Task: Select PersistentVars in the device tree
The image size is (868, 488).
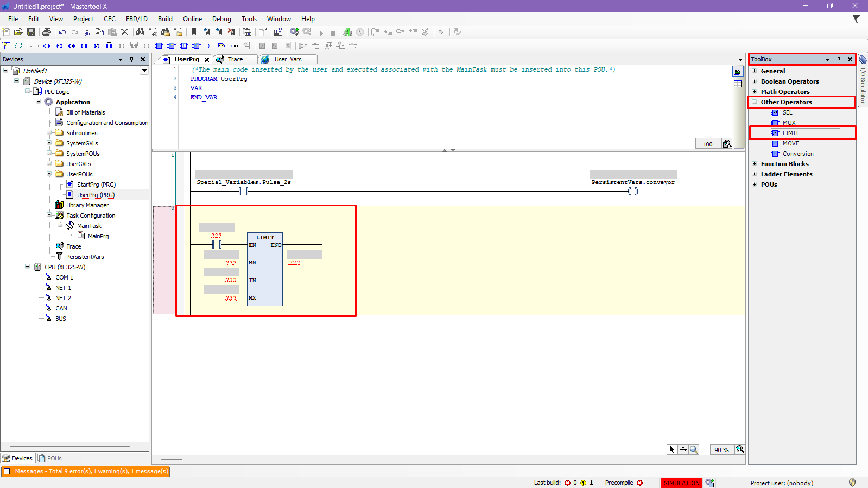Action: click(85, 257)
